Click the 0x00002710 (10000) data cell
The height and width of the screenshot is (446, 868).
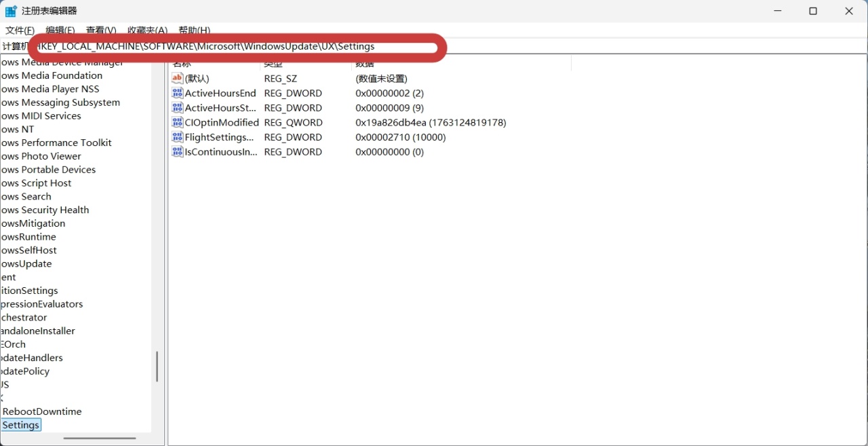click(x=401, y=137)
